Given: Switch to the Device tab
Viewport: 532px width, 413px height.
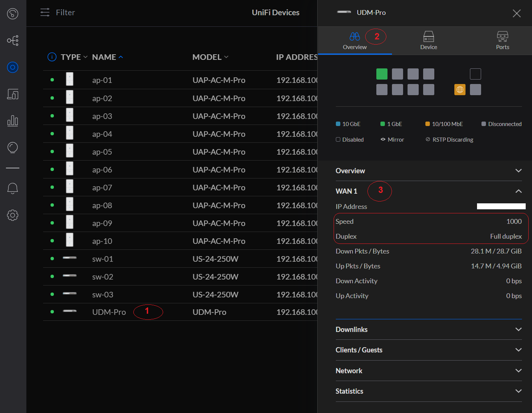Looking at the screenshot, I should (x=429, y=41).
